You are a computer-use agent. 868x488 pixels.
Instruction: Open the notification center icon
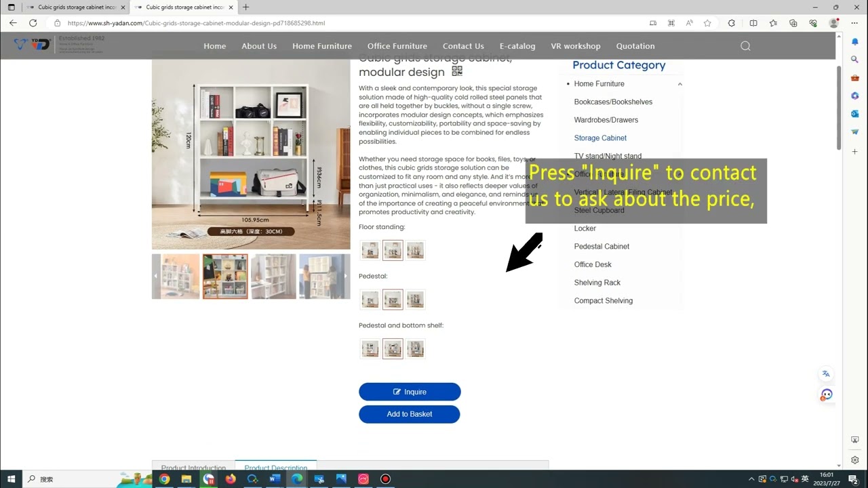(853, 479)
